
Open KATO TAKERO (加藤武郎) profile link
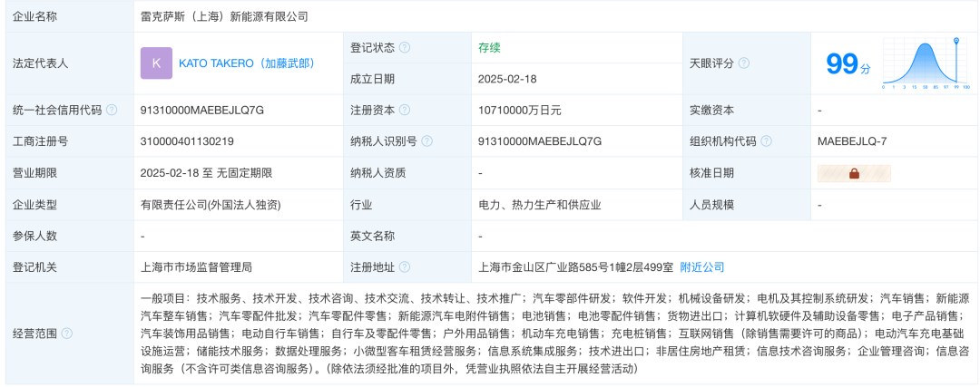pos(247,63)
